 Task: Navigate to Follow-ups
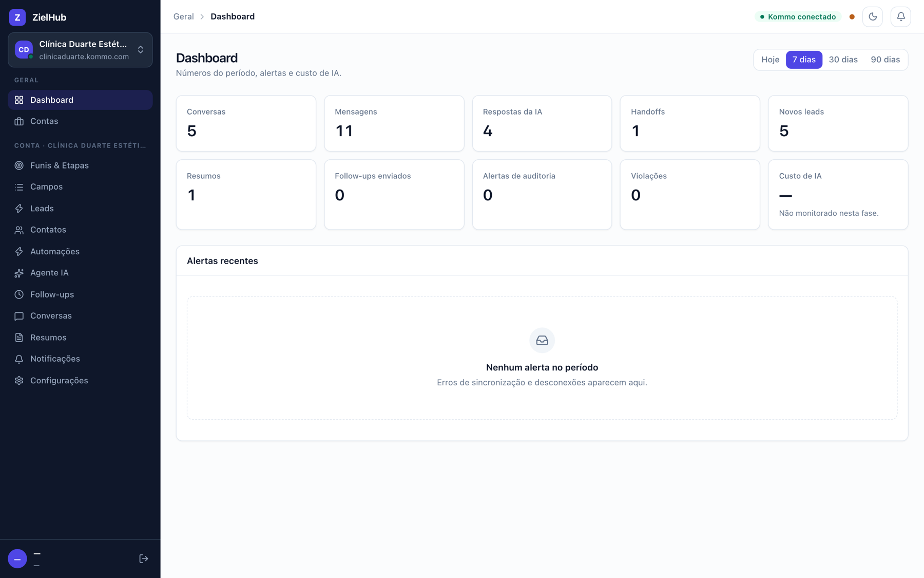pyautogui.click(x=80, y=295)
